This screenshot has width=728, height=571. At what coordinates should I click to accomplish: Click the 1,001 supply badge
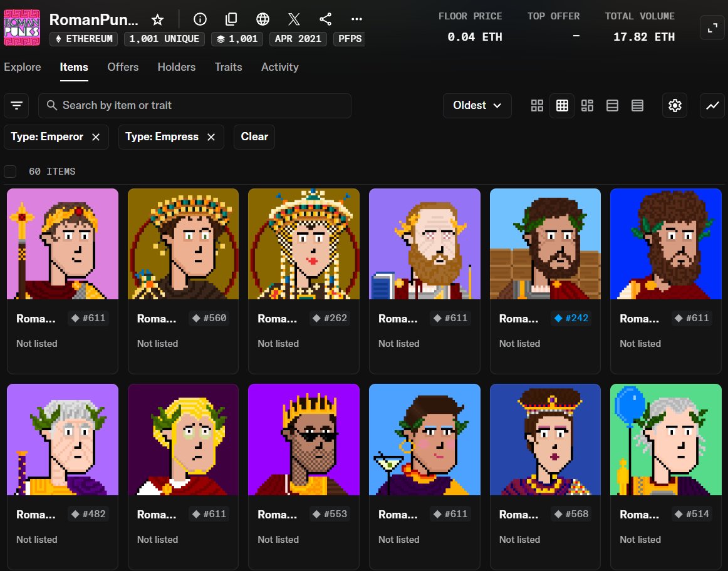tap(237, 39)
